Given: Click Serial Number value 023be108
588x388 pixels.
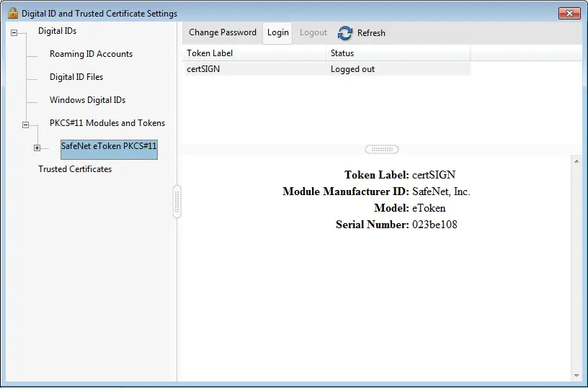Looking at the screenshot, I should 435,225.
